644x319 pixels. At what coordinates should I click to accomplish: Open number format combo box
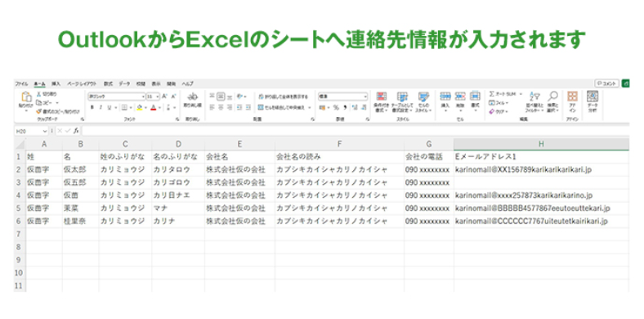343,97
